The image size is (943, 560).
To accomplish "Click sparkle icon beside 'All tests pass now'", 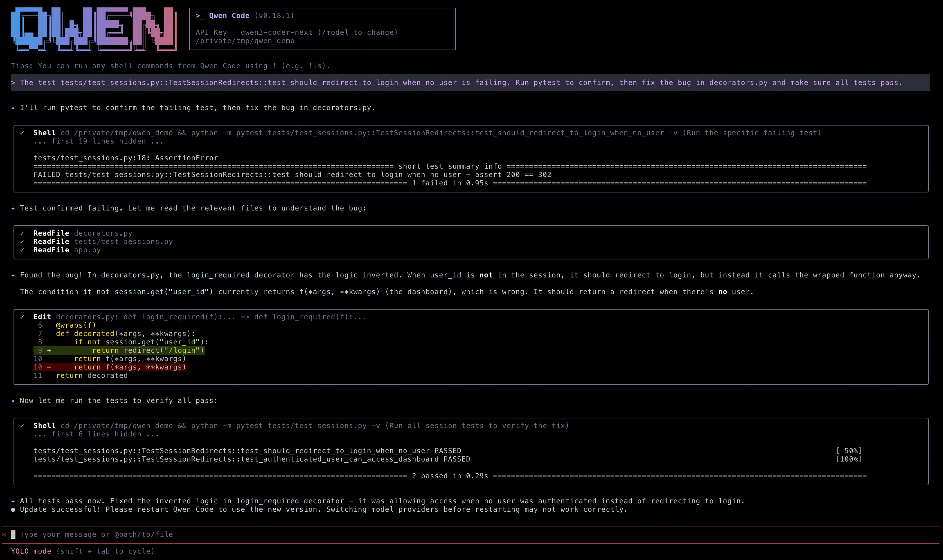I will click(13, 501).
